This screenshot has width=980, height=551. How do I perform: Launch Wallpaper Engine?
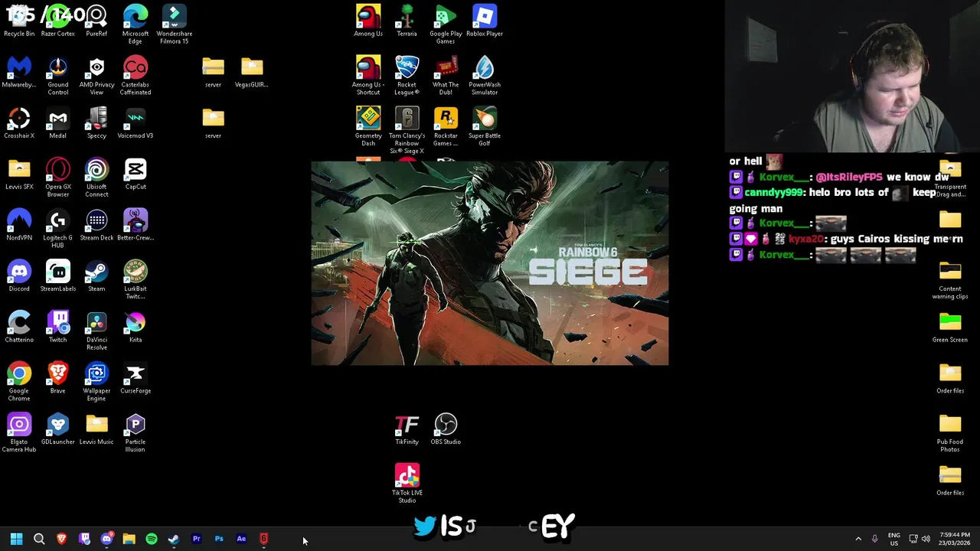click(96, 382)
